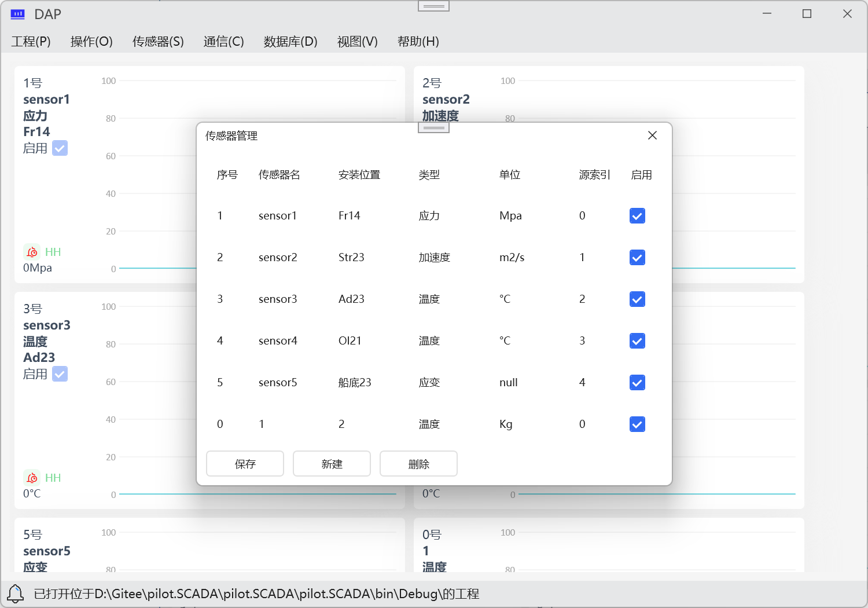
Task: Click the 加速度 type cell in dialog
Action: (435, 258)
